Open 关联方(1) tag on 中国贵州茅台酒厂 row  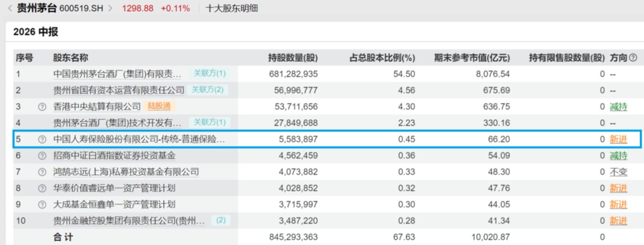pos(209,73)
